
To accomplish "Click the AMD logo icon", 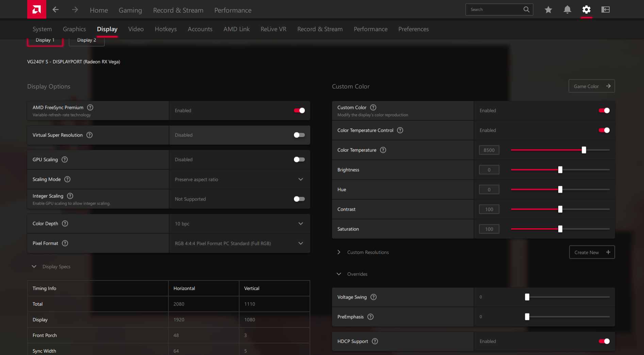I will 37,9.
